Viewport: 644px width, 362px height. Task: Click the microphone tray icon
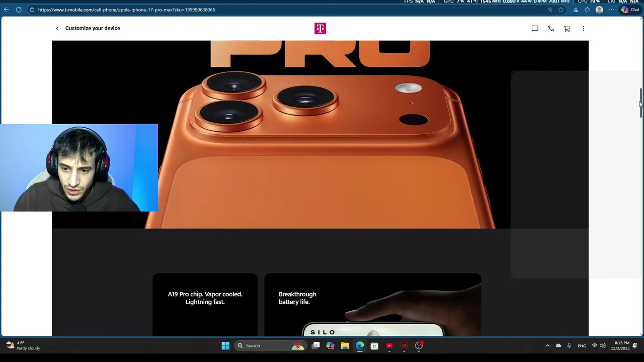569,345
